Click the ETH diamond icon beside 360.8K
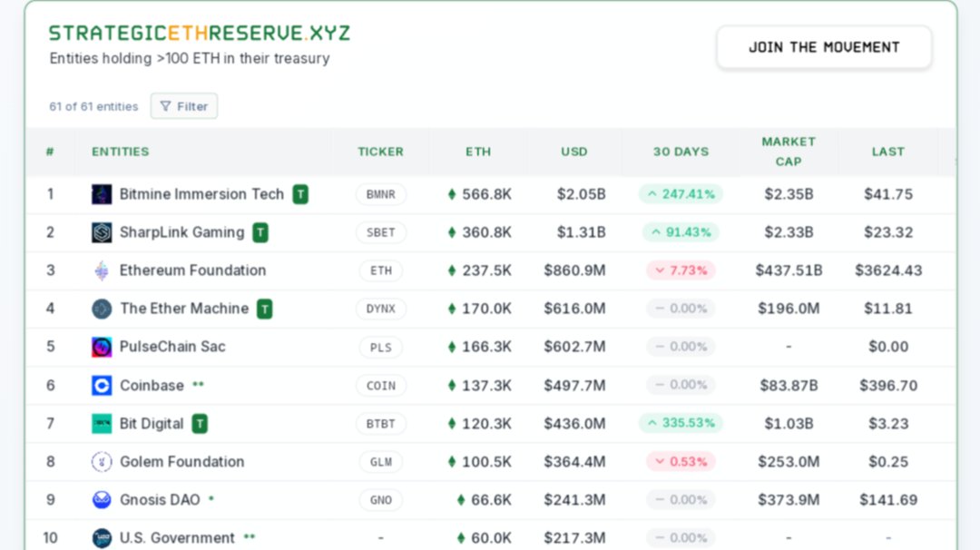Viewport: 980px width, 550px height. 452,232
